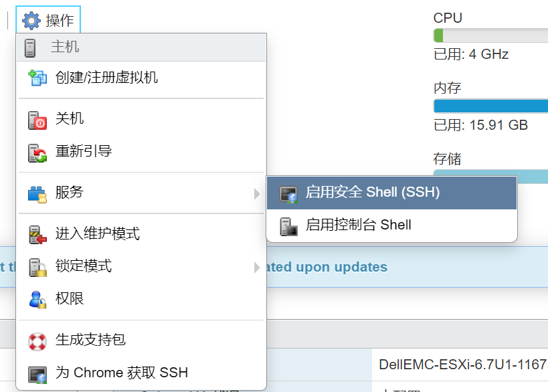Click the gear icon beside 操作

click(31, 20)
